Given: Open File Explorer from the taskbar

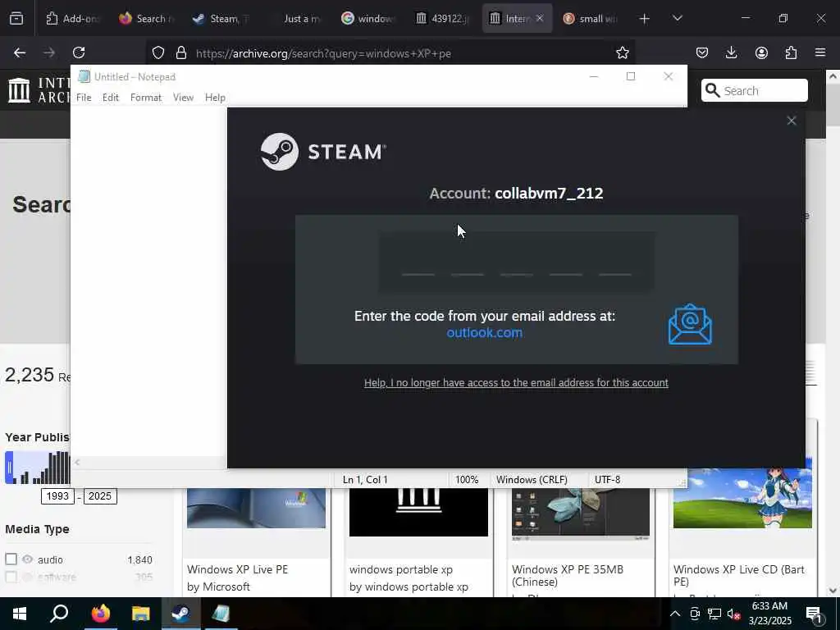Looking at the screenshot, I should coord(141,614).
